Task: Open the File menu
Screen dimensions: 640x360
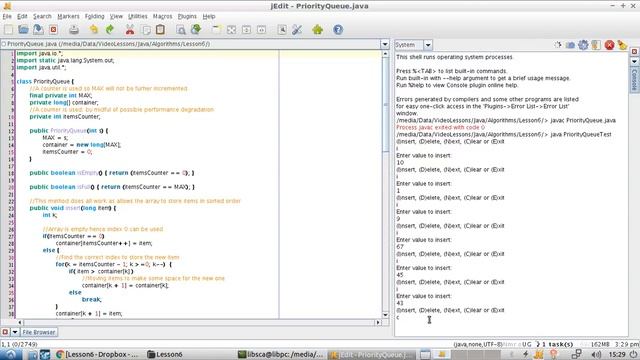Action: pyautogui.click(x=7, y=16)
